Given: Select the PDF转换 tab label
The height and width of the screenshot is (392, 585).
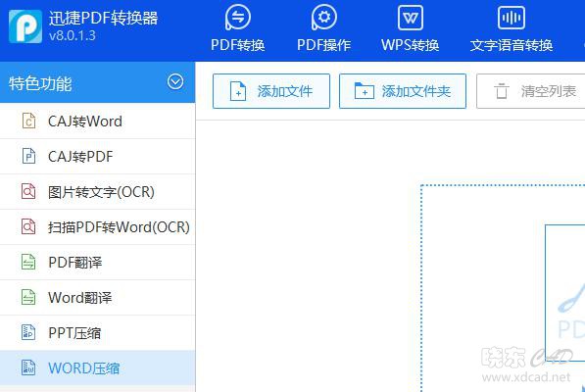Looking at the screenshot, I should pos(238,45).
